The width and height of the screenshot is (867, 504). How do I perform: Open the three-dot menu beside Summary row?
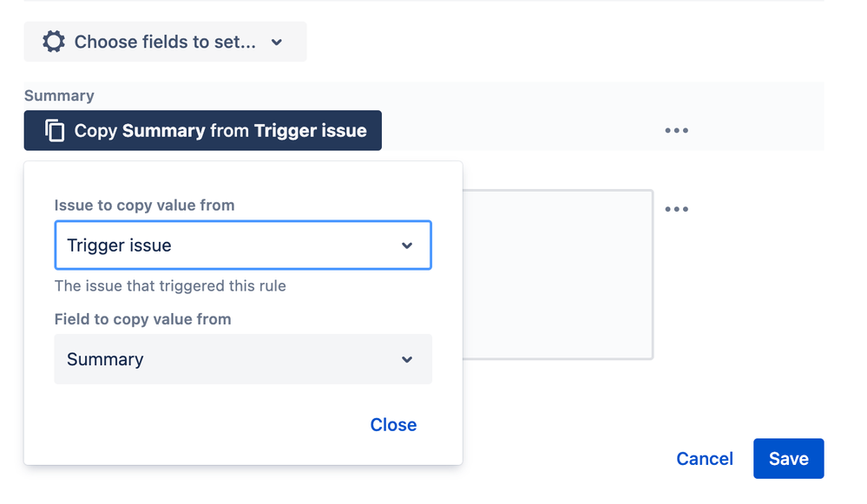point(676,130)
